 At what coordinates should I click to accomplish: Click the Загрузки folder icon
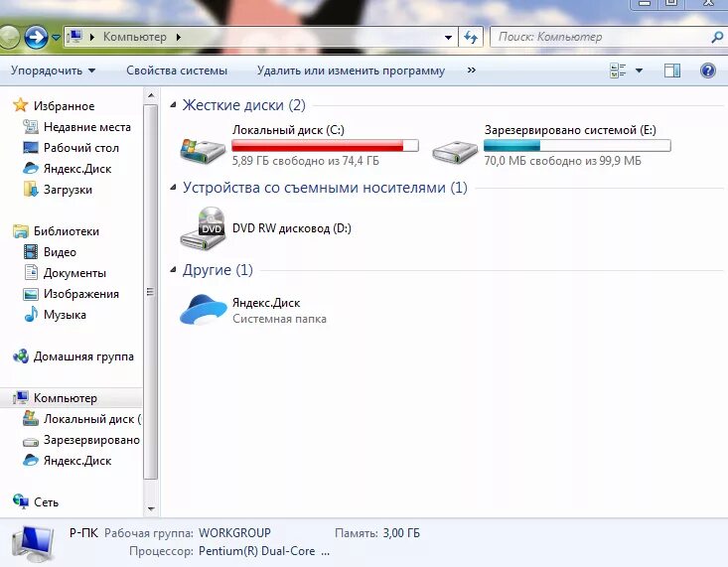31,189
